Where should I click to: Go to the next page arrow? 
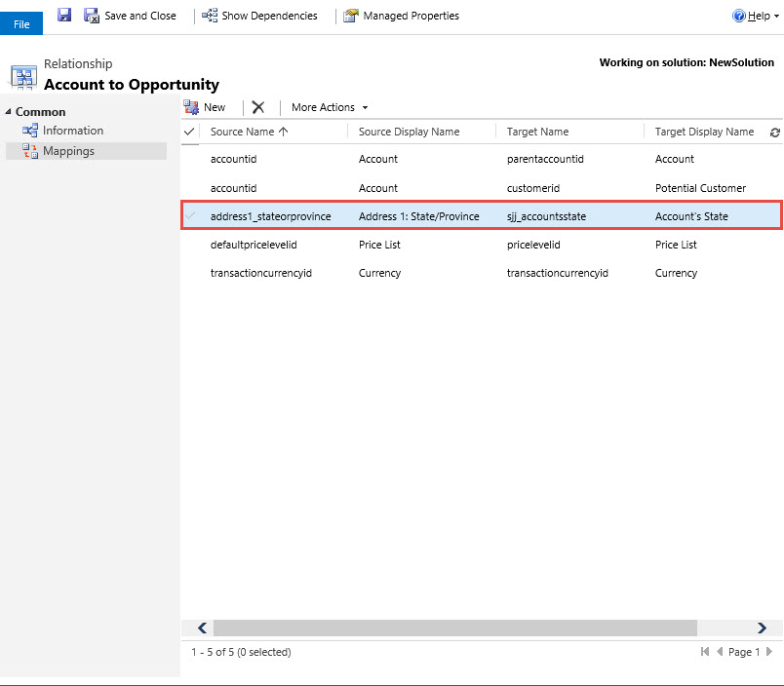tap(769, 652)
